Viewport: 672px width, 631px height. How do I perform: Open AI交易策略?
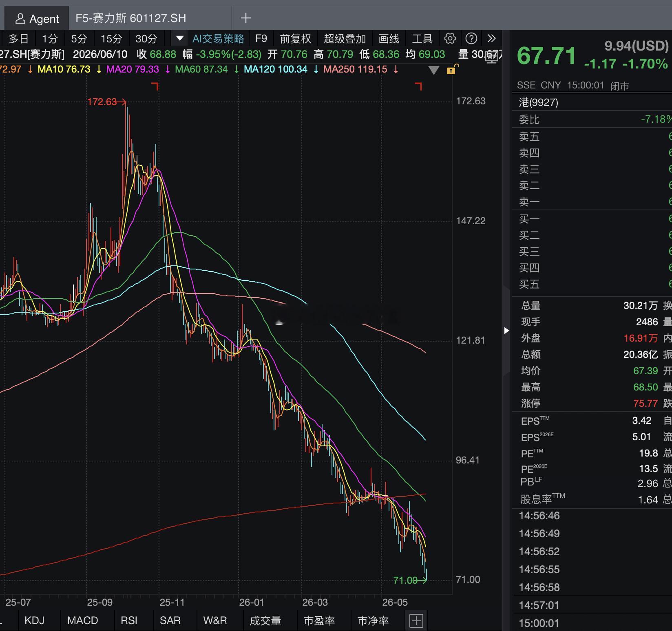pos(218,39)
